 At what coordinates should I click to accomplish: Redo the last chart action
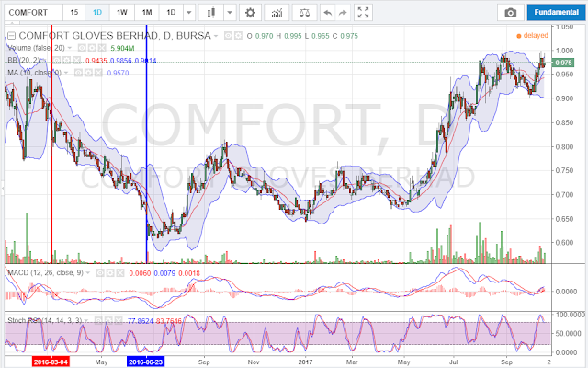[x=343, y=12]
